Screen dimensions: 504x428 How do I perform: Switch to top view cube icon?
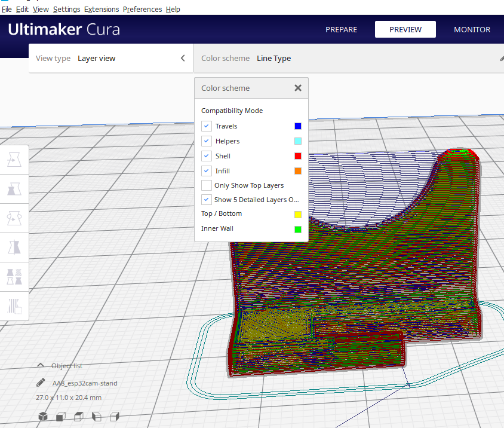pos(79,417)
